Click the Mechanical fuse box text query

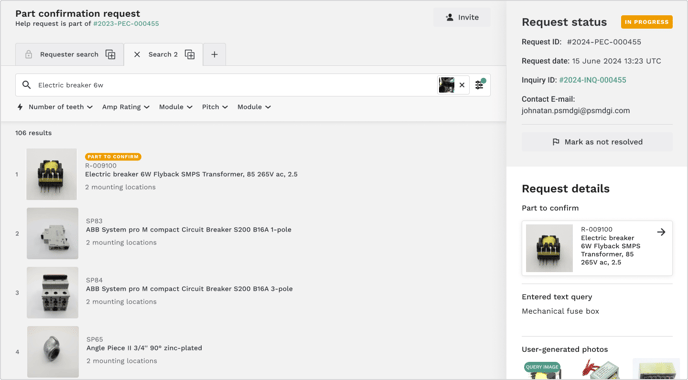pos(560,311)
